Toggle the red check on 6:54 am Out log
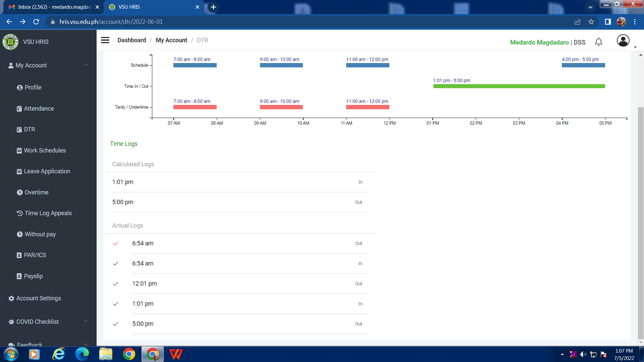The image size is (644, 362). [x=116, y=244]
